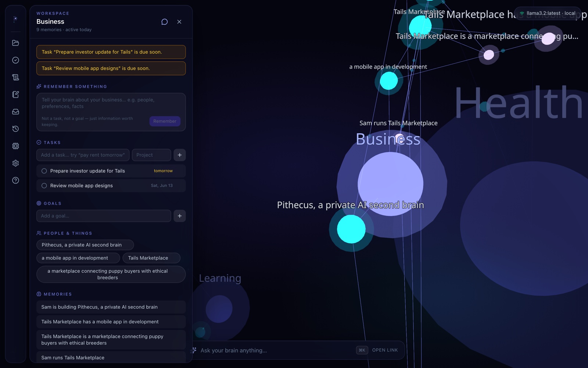
Task: Open the inbox tray icon in sidebar
Action: point(15,112)
